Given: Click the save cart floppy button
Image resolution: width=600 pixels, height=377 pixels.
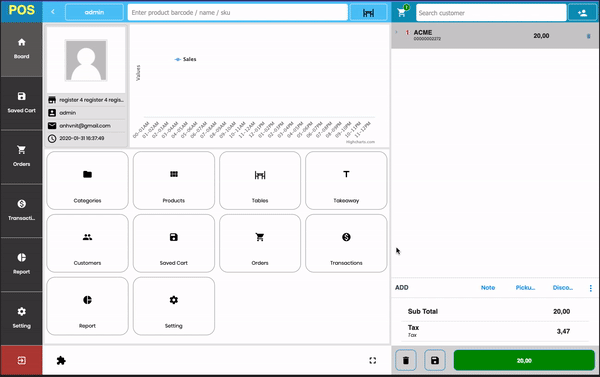Looking at the screenshot, I should (435, 360).
